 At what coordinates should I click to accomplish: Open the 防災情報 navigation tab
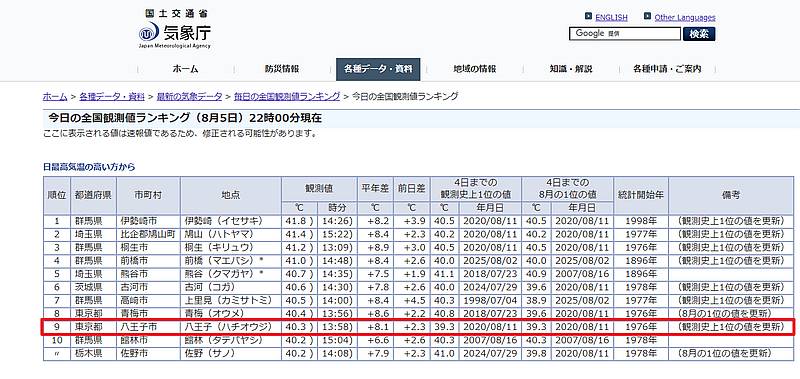pyautogui.click(x=282, y=69)
